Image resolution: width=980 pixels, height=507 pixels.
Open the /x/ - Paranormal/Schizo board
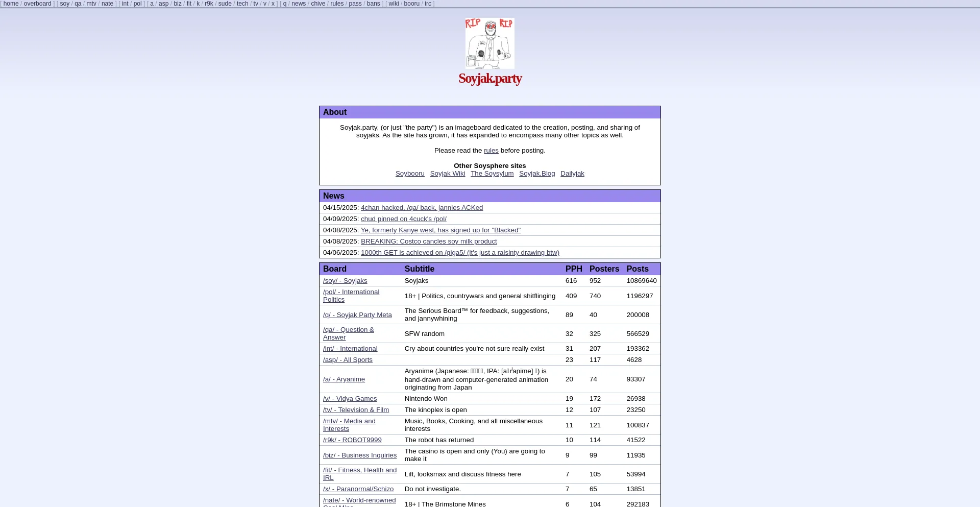tap(358, 489)
